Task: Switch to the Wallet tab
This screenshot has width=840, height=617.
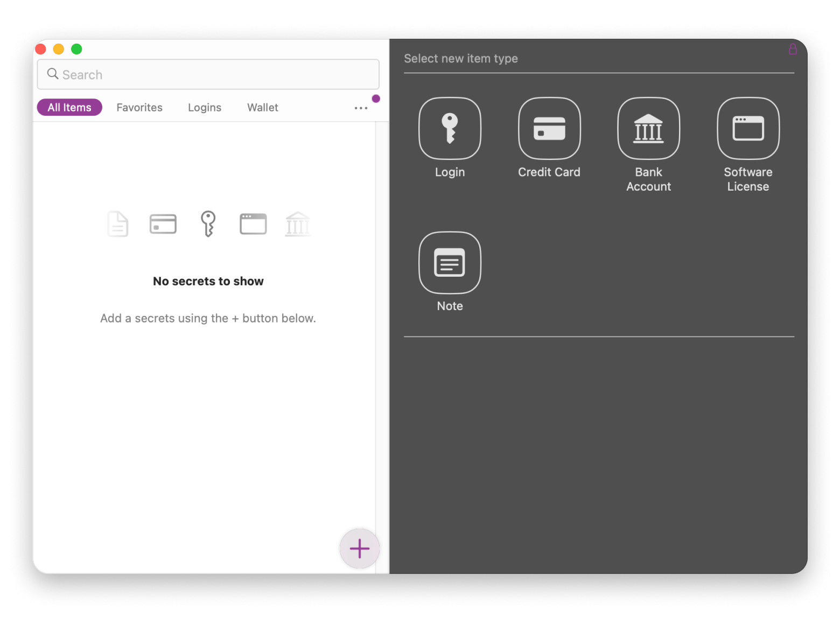Action: coord(262,107)
